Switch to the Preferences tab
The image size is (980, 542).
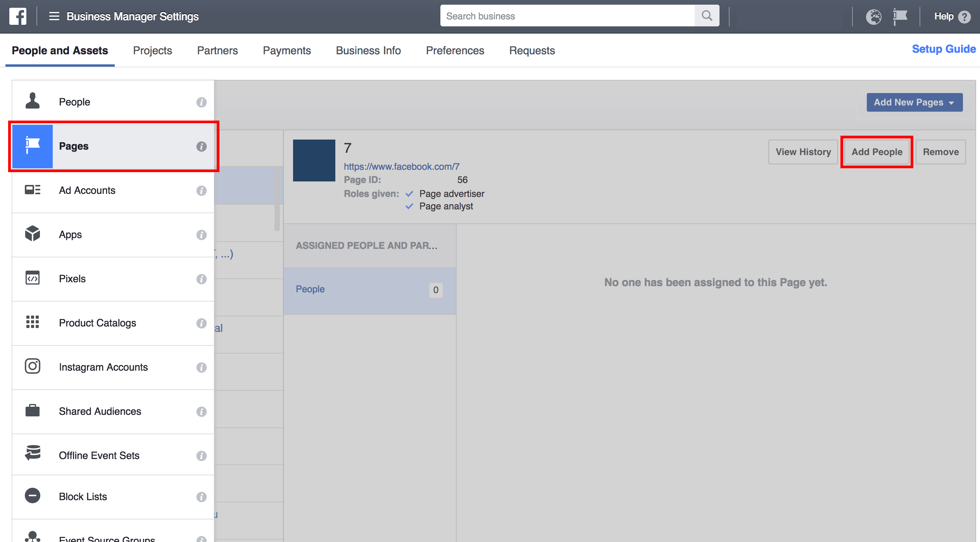(455, 50)
